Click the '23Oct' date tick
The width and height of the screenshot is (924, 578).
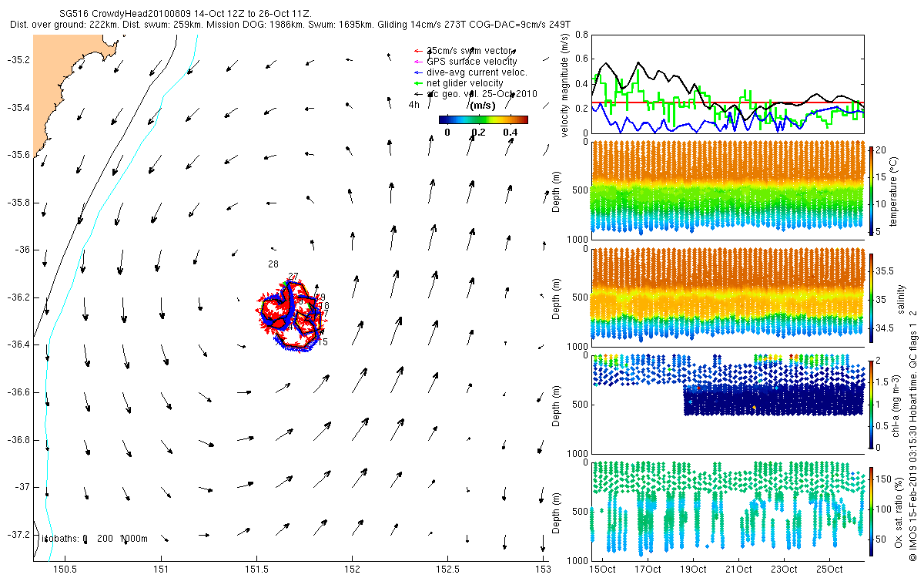pos(785,570)
